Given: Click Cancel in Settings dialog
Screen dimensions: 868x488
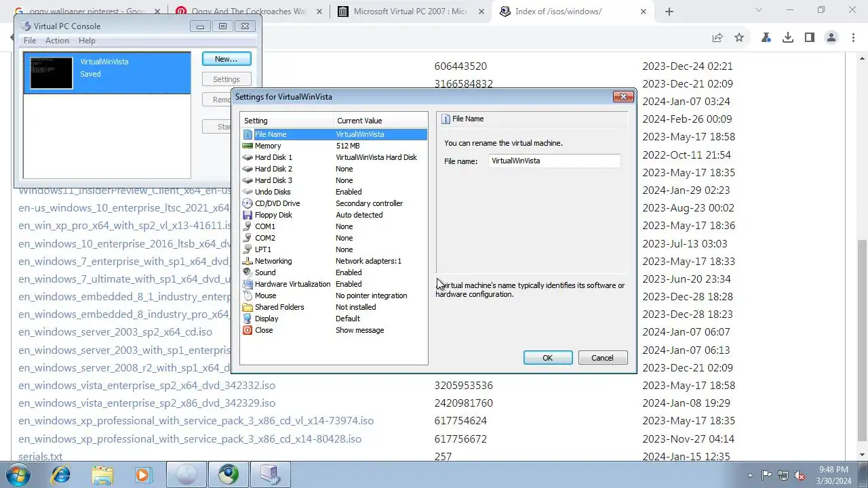Looking at the screenshot, I should tap(602, 358).
